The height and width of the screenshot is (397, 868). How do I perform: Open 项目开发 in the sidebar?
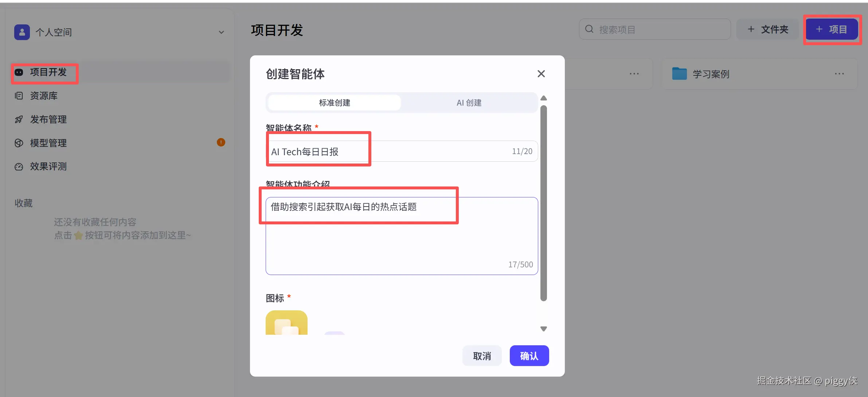(x=48, y=72)
